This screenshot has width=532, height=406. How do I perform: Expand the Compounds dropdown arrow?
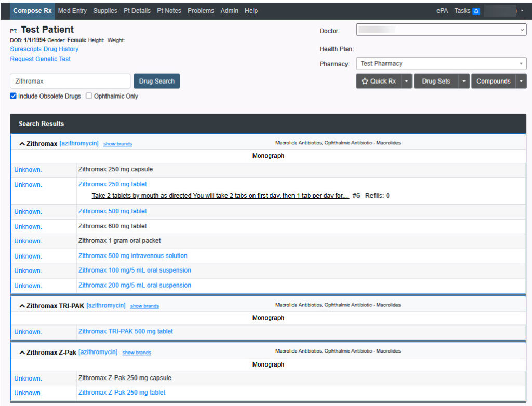click(521, 82)
